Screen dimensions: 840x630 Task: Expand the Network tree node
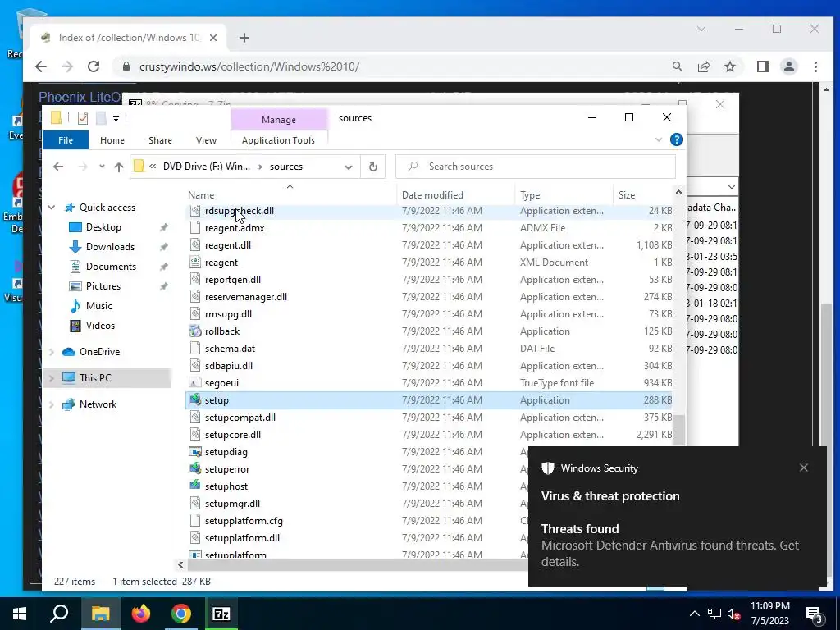[52, 404]
